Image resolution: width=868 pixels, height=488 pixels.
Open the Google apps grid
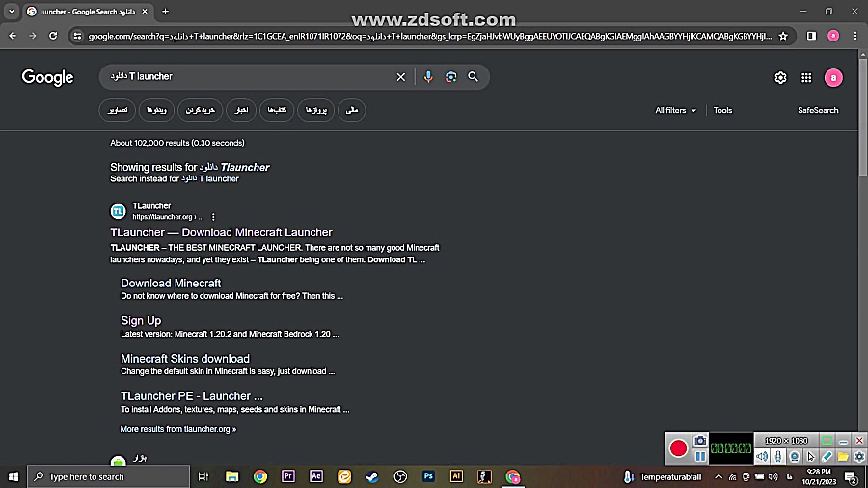coord(806,77)
